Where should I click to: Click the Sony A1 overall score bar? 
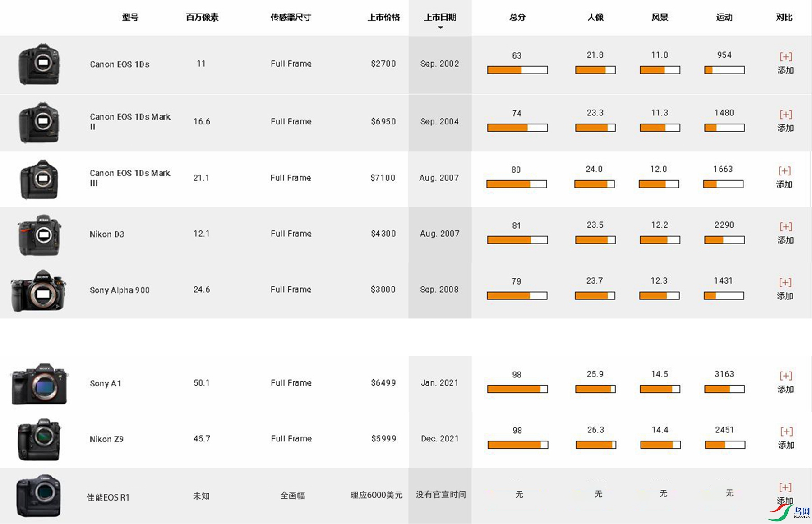[x=517, y=389]
